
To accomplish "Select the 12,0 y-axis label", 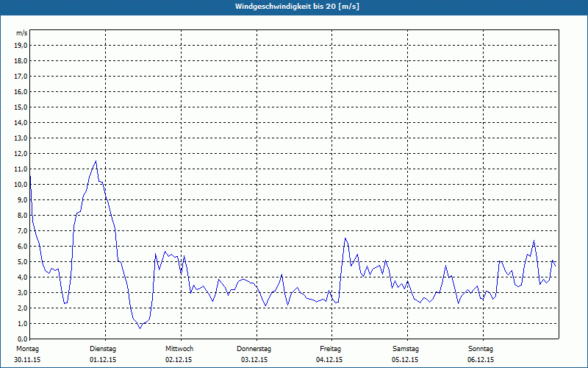I will point(21,154).
